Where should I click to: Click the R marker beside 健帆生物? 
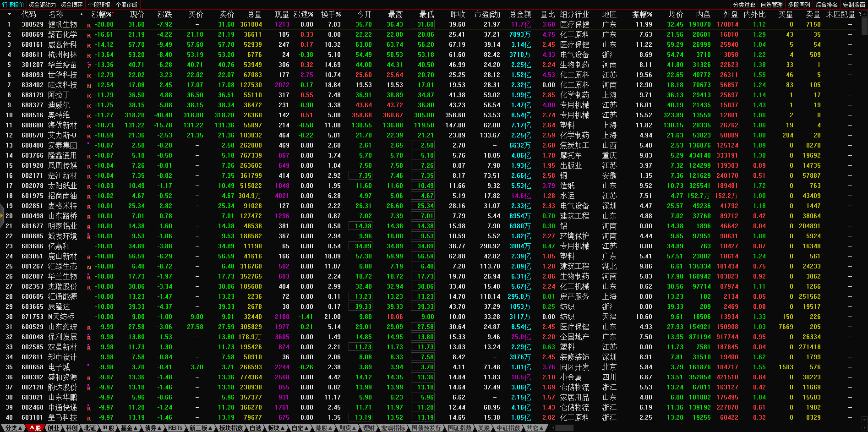coord(89,25)
